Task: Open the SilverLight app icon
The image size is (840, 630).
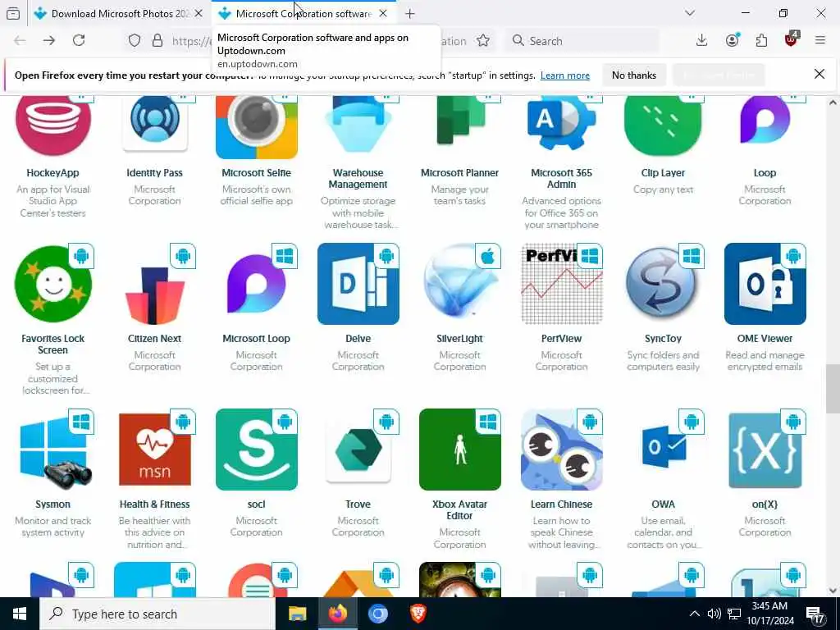Action: click(x=459, y=284)
